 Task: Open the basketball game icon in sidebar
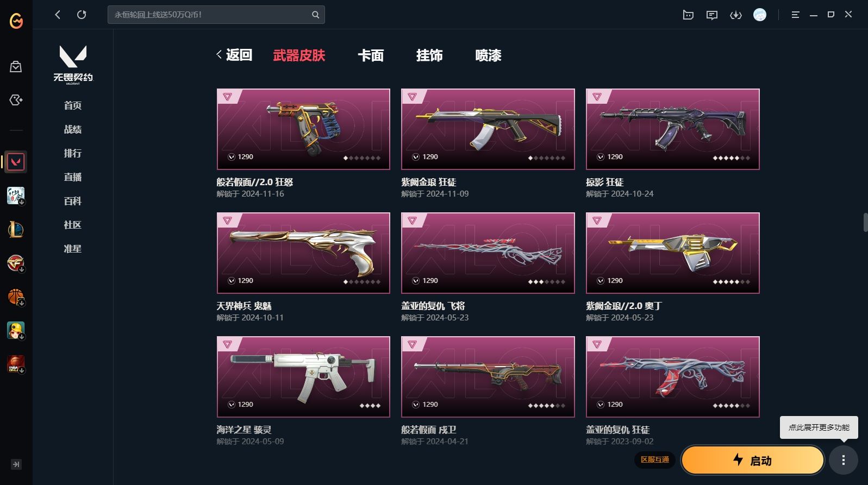(16, 297)
